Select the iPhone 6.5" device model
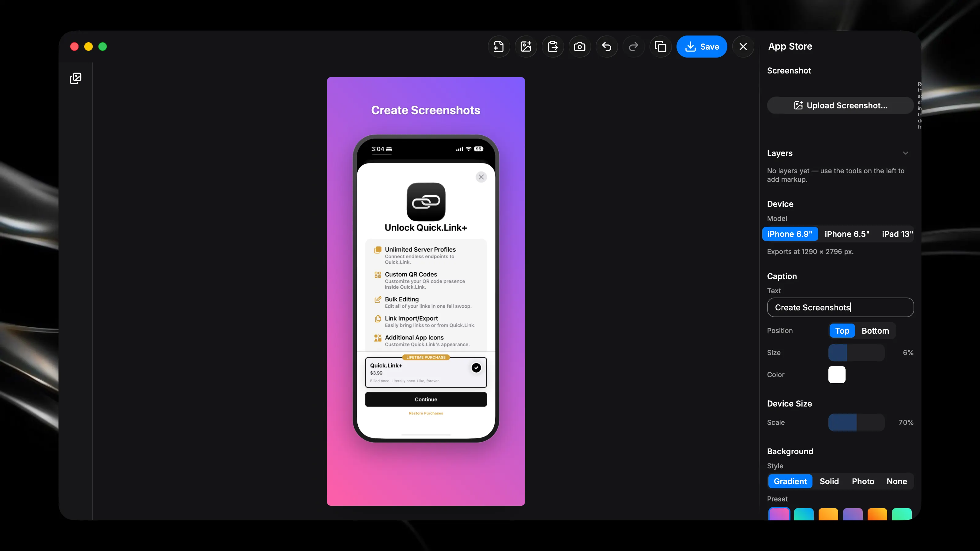This screenshot has height=551, width=980. [x=847, y=234]
